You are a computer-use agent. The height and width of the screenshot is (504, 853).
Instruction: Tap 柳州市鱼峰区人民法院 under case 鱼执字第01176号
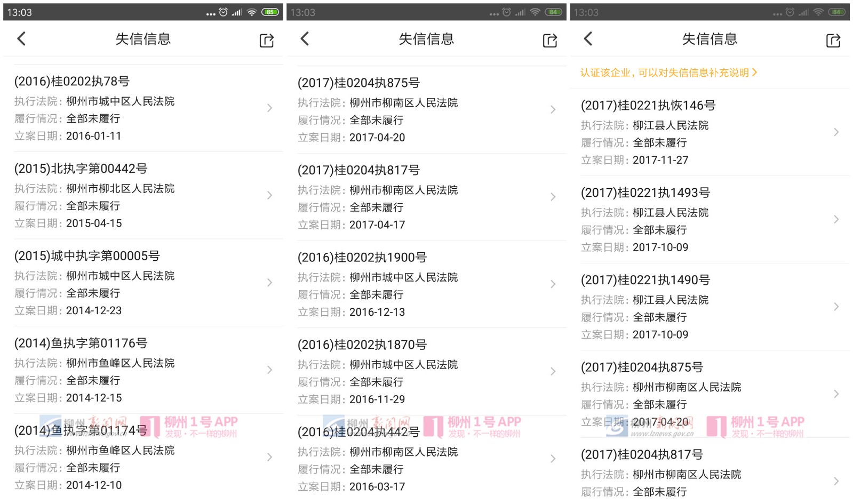point(121,363)
